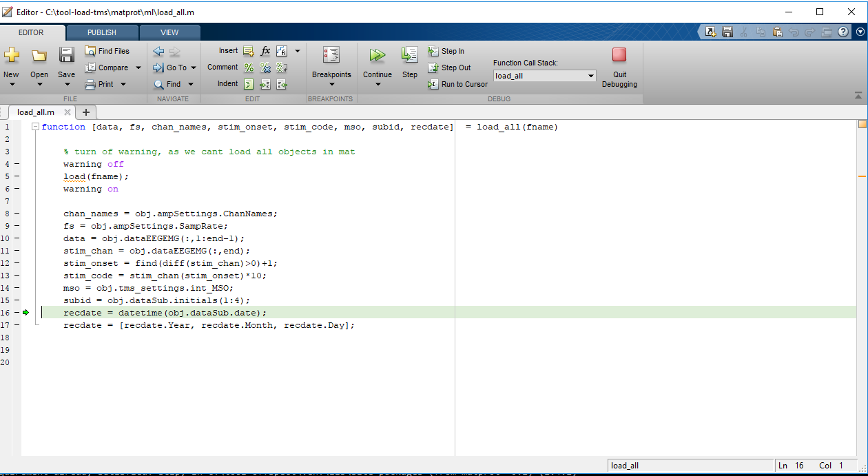
Task: Click the Uncomment icon in Edit section
Action: [x=265, y=68]
